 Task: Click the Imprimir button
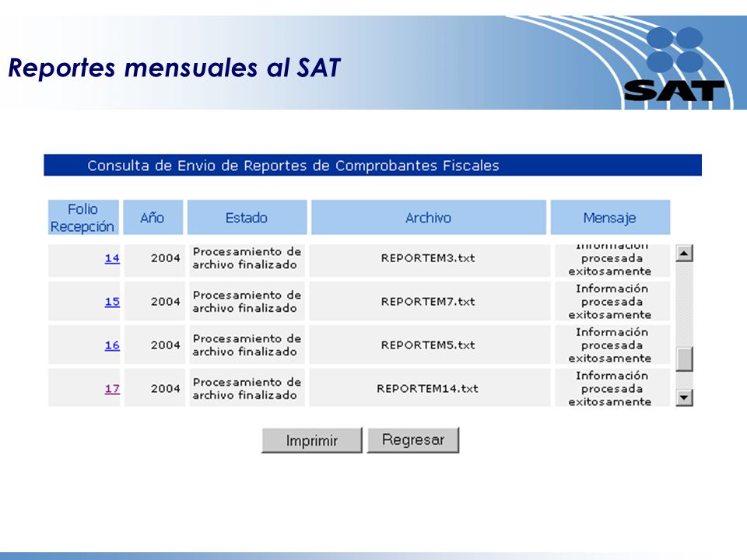[x=312, y=440]
